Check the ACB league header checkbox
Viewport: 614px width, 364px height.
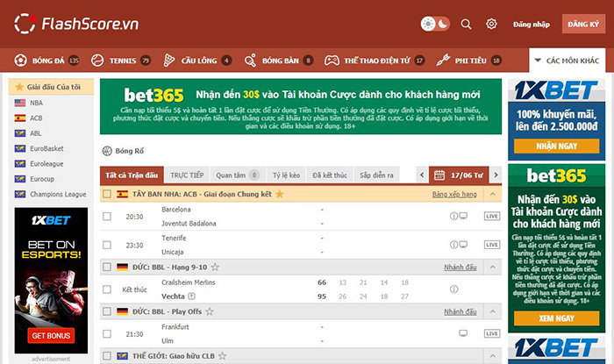point(107,194)
